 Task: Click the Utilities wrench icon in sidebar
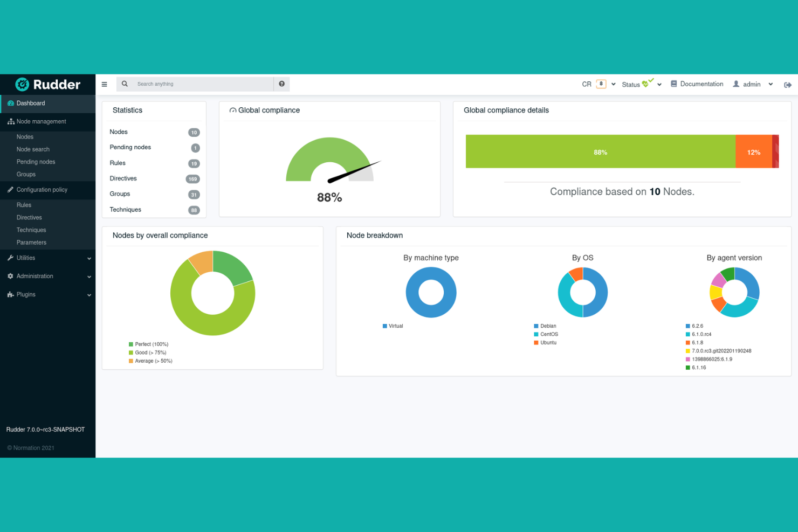coord(10,258)
